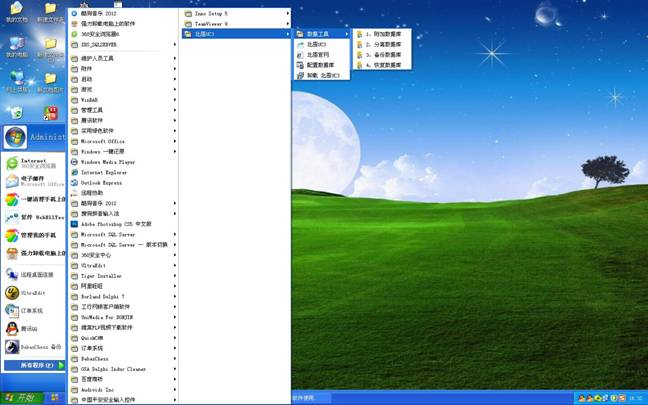
Task: Open BabasChess 备份 in recent programs list
Action: 35,347
